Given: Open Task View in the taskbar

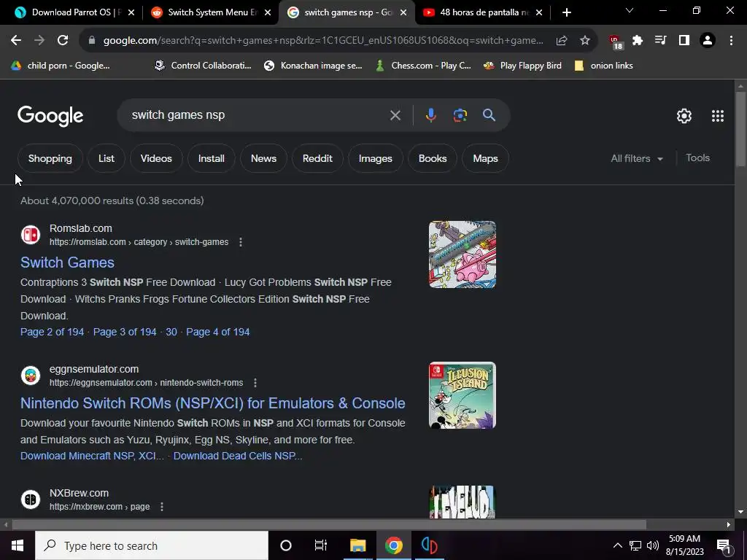Looking at the screenshot, I should (321, 545).
